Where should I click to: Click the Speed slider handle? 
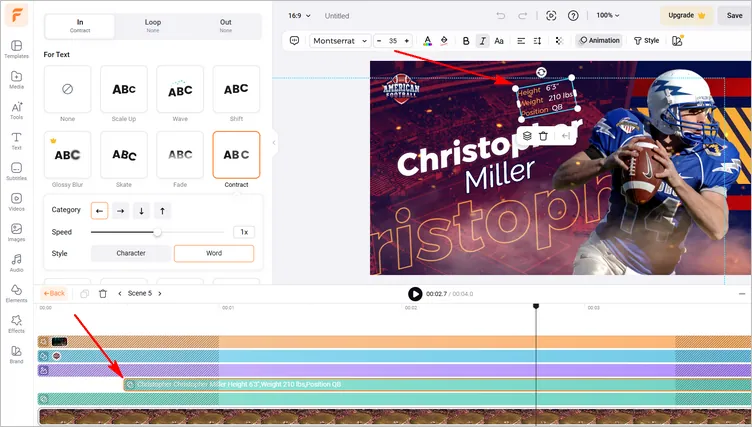[x=157, y=232]
